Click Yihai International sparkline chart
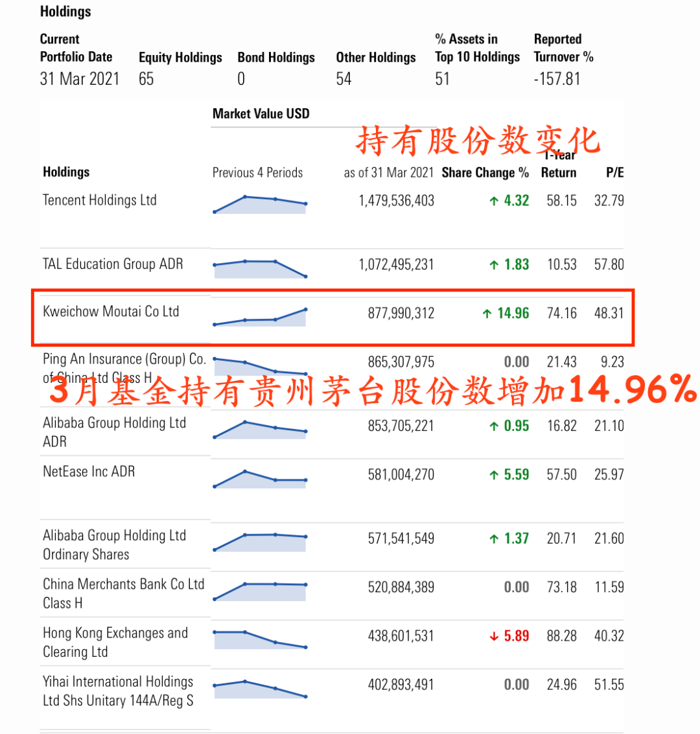700x734 pixels. (260, 689)
